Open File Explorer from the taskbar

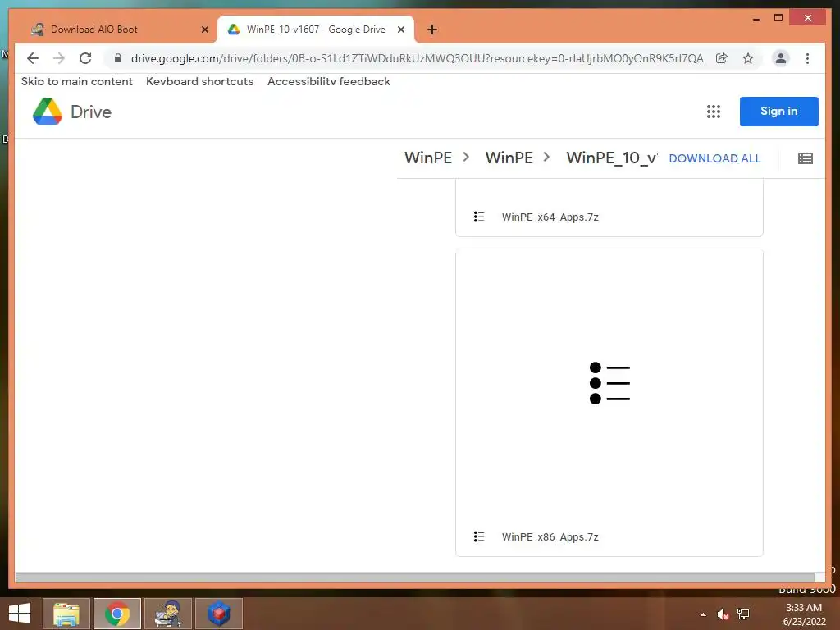click(x=66, y=614)
